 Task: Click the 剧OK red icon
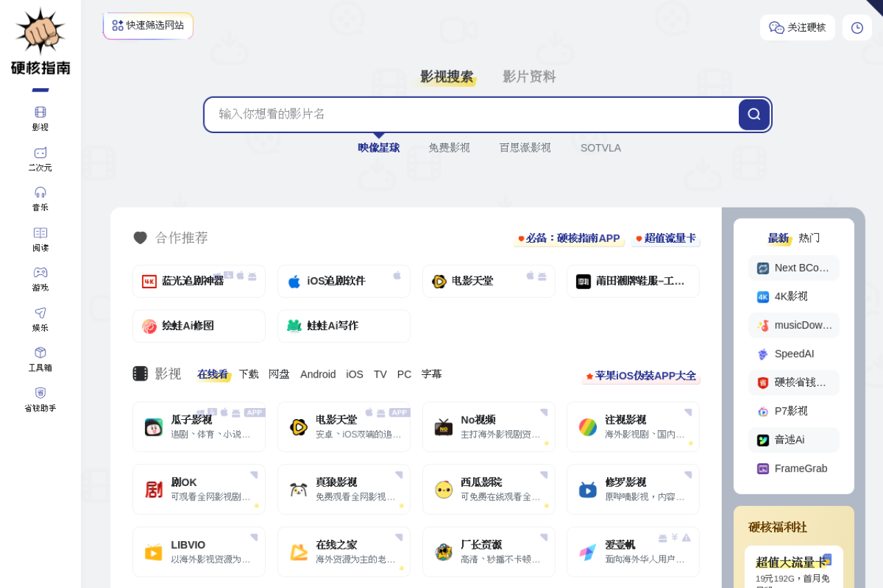tap(154, 489)
